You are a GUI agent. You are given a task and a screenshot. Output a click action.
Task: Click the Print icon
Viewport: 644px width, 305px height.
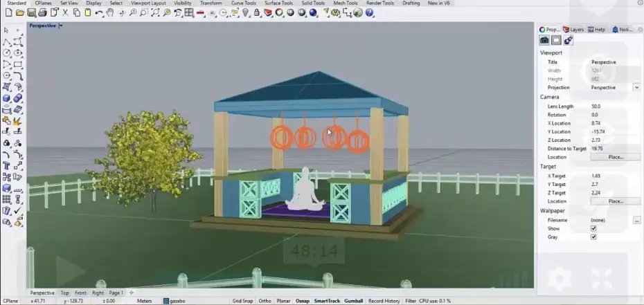(42, 12)
